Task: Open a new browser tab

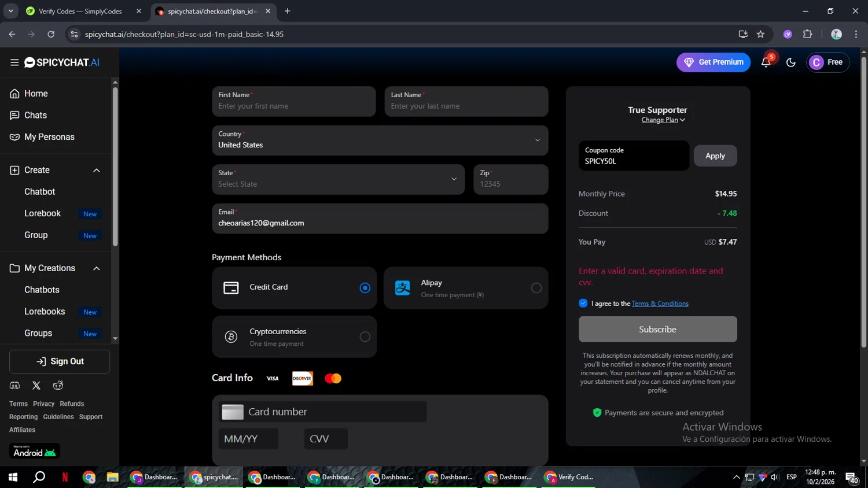Action: [x=288, y=11]
